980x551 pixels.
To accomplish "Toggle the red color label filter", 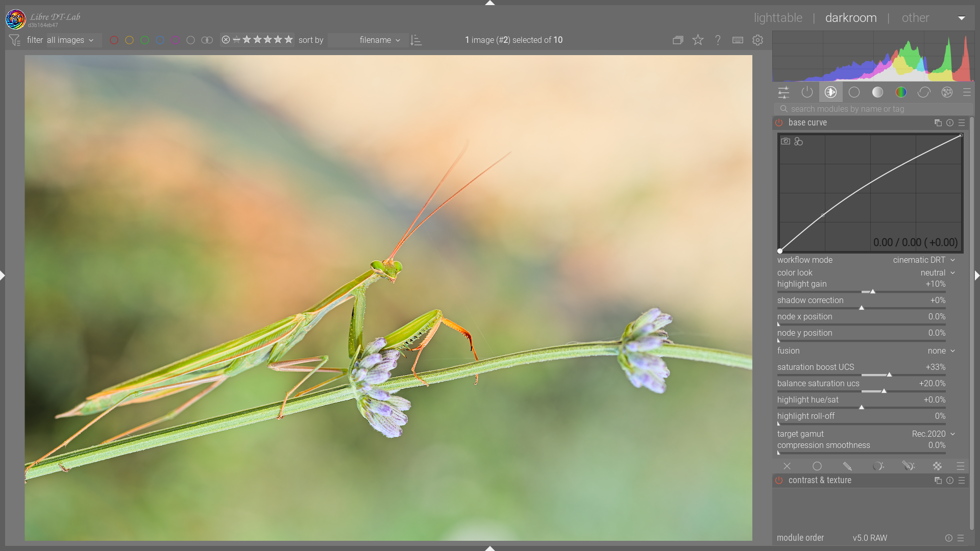I will (114, 40).
